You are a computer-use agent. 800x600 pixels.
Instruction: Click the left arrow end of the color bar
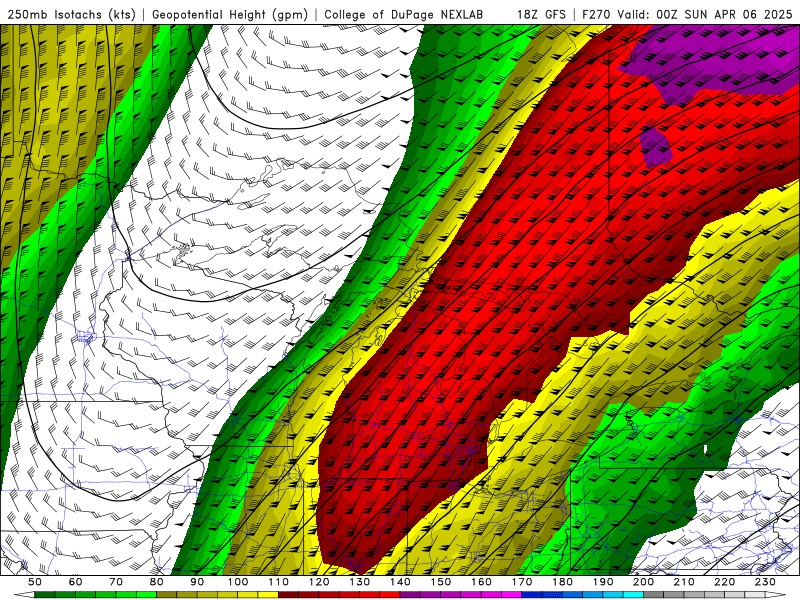coord(24,595)
